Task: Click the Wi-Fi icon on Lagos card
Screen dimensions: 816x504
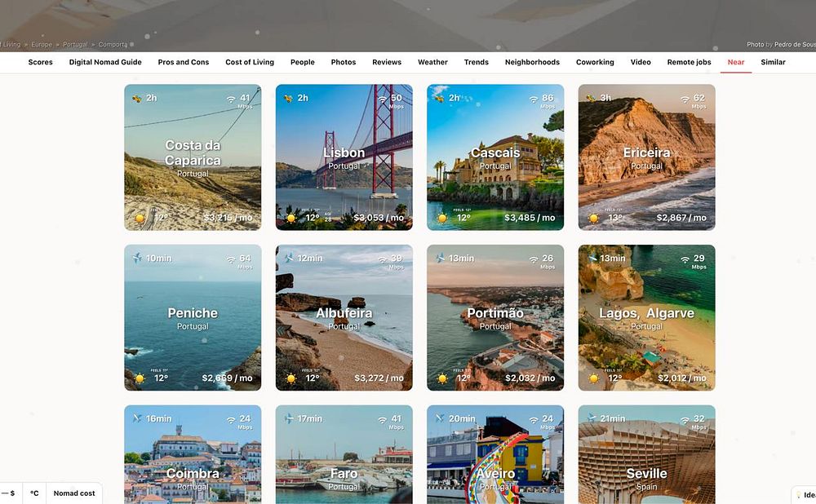Action: tap(685, 259)
